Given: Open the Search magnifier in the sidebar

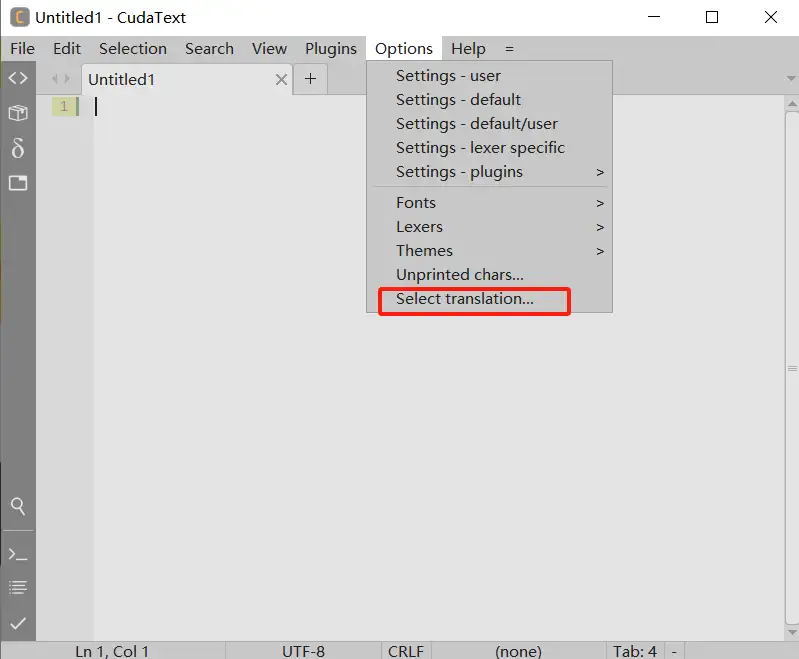Looking at the screenshot, I should [x=18, y=506].
